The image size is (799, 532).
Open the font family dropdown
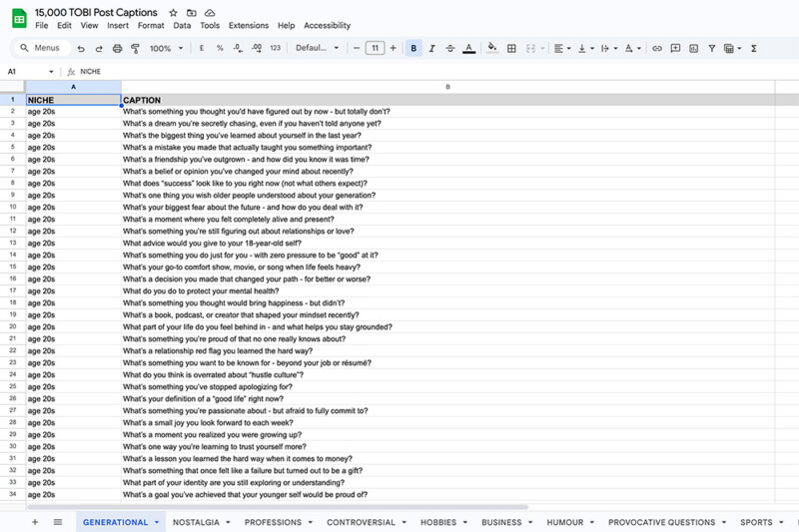coord(317,48)
